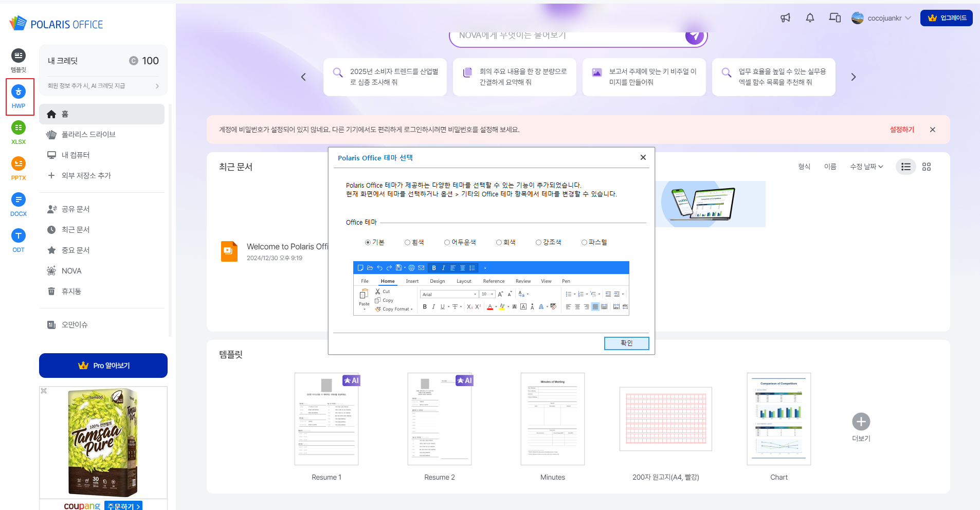The image size is (980, 510).
Task: Select the 회색 theme radio button
Action: [x=499, y=242]
